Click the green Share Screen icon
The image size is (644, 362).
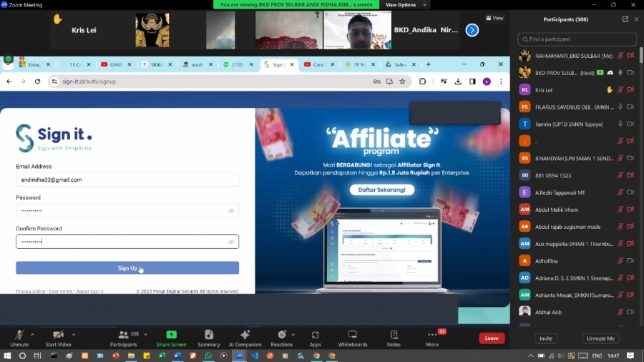pos(171,335)
